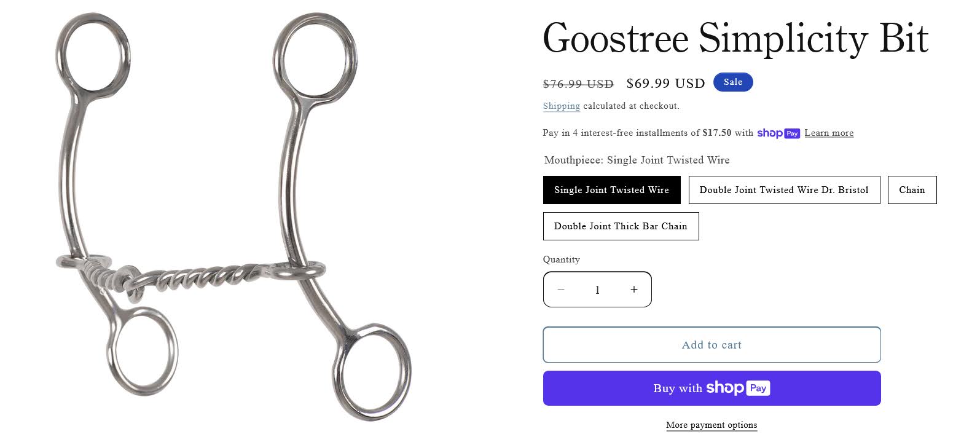Open More payment options link
This screenshot has height=434, width=980.
711,425
